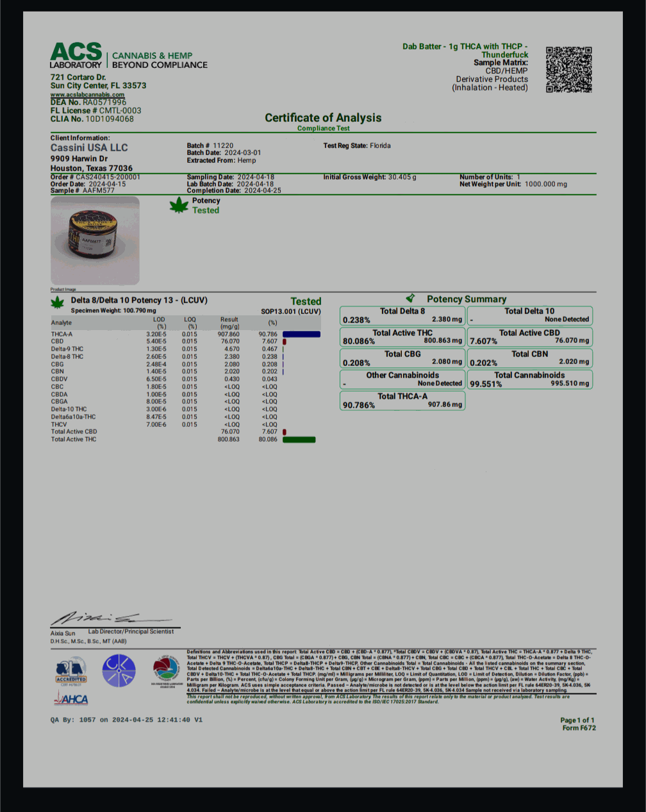The height and width of the screenshot is (812, 646).
Task: Click the red Total Active CBD row bar
Action: (284, 432)
